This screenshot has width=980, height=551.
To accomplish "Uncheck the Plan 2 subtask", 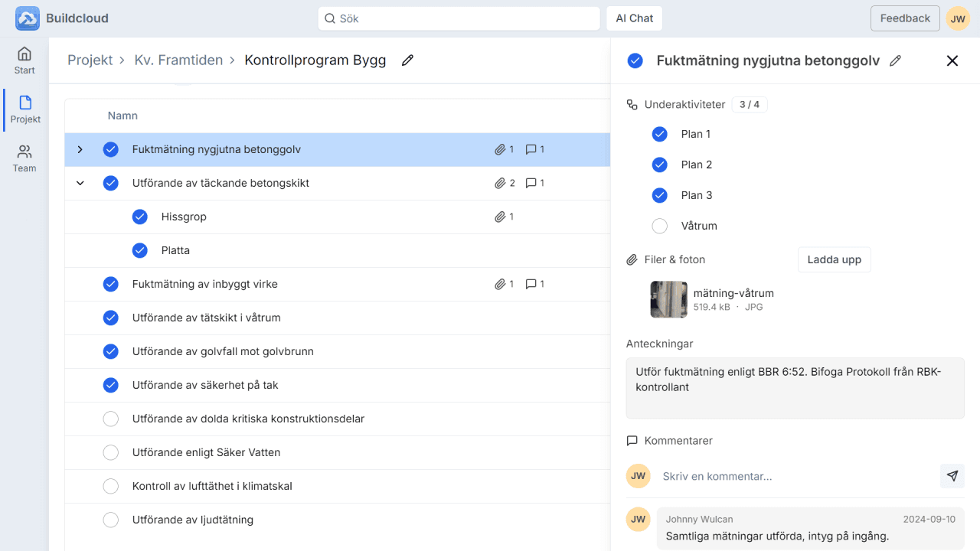I will point(659,165).
